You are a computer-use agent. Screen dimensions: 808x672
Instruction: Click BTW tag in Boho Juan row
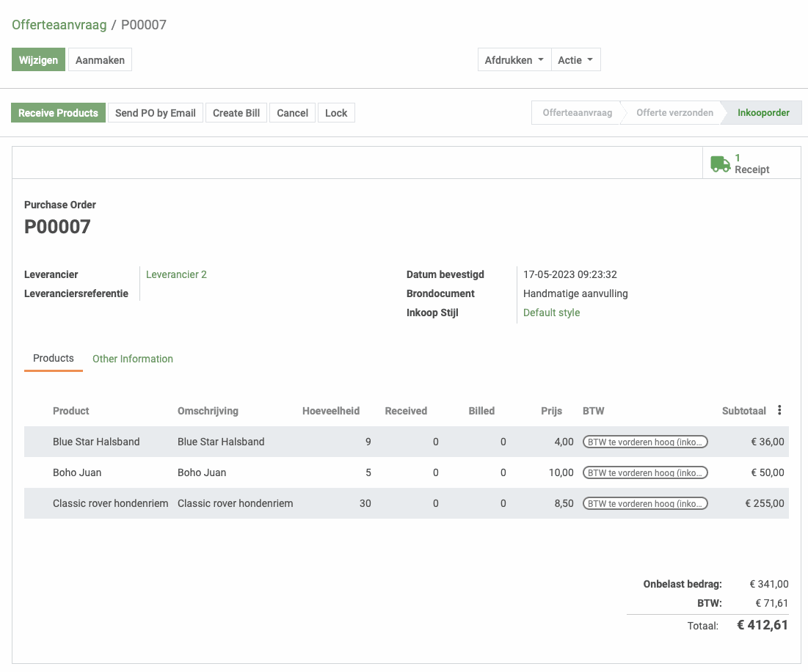click(645, 472)
